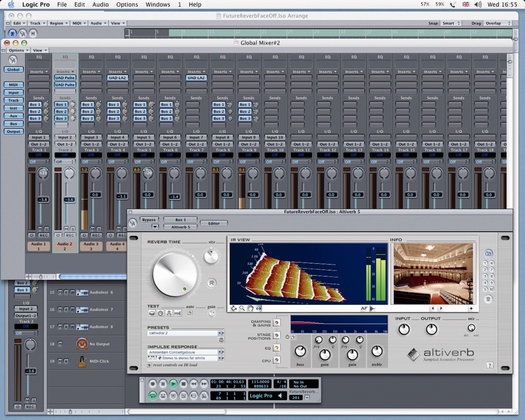This screenshot has height=420, width=525.
Task: Click the Global filter button in the mixer
Action: tap(14, 70)
